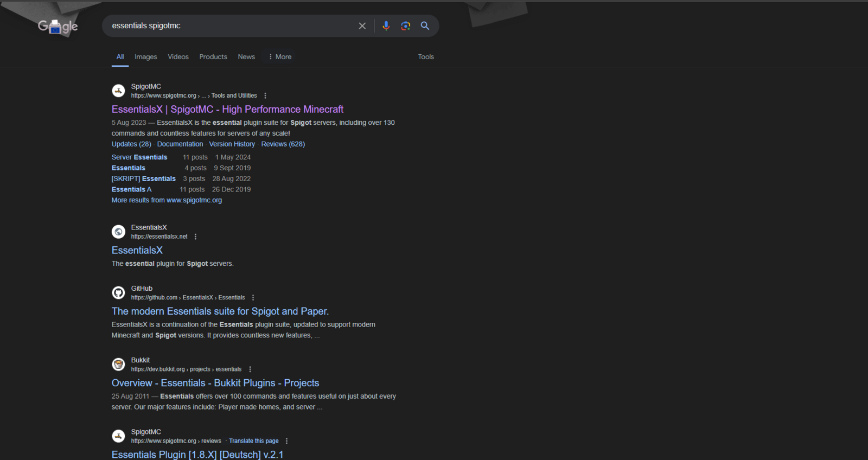The width and height of the screenshot is (868, 460).
Task: Open the Documentation sitelink
Action: (180, 144)
